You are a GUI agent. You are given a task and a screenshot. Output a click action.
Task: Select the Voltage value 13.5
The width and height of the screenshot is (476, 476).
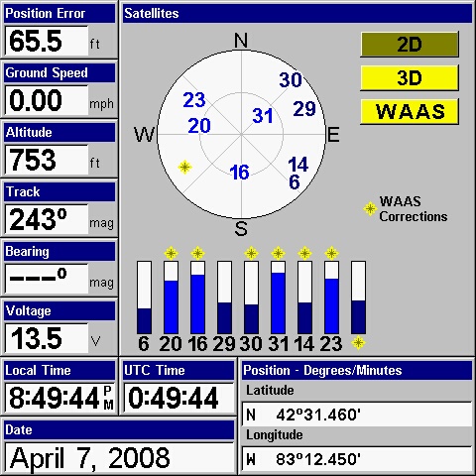coord(47,338)
